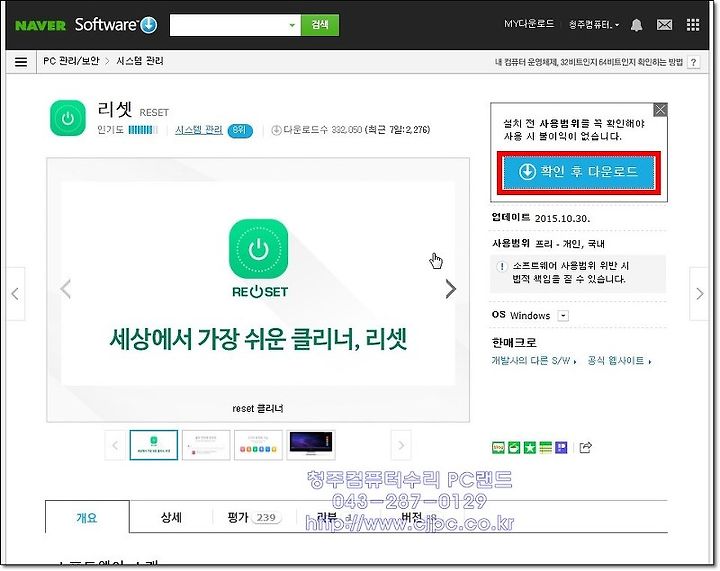
Task: Open MY다운로드 link
Action: click(529, 24)
